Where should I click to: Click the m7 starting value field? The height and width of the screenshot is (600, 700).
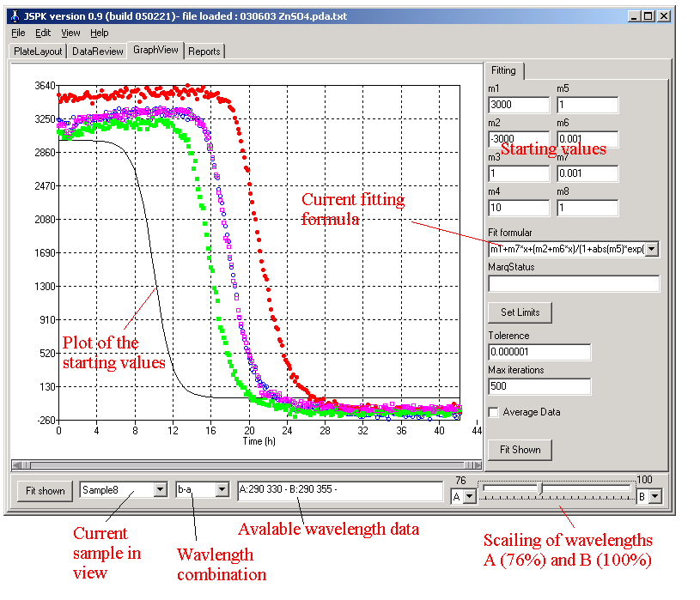click(587, 173)
